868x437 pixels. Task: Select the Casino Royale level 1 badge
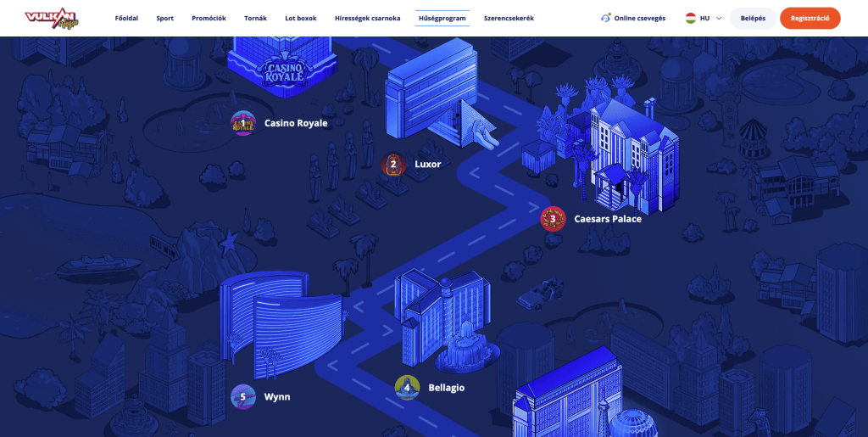[243, 123]
